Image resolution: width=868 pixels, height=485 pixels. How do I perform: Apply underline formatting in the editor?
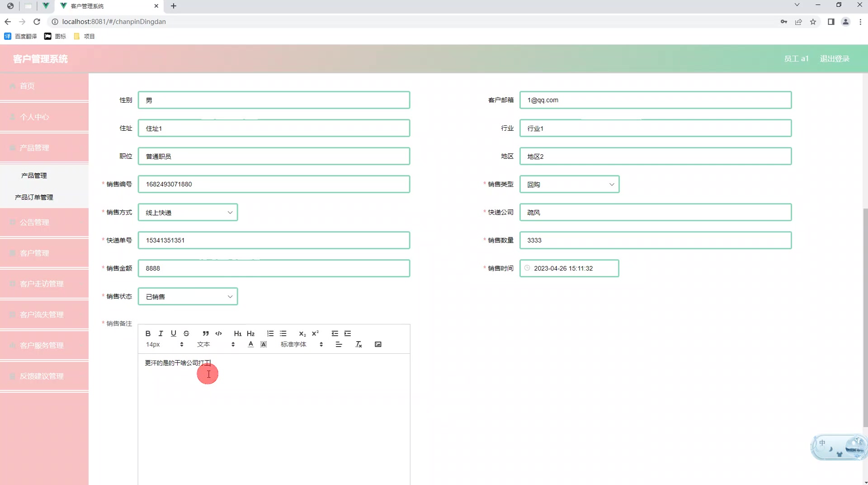pos(173,333)
